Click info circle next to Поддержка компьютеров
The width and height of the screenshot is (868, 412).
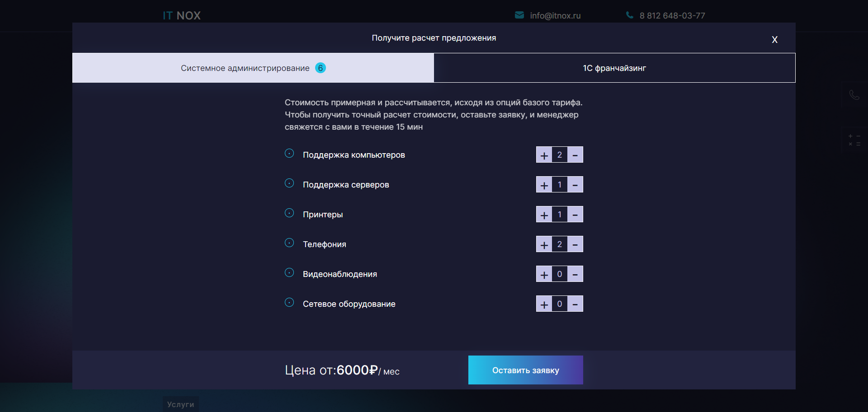coord(289,153)
